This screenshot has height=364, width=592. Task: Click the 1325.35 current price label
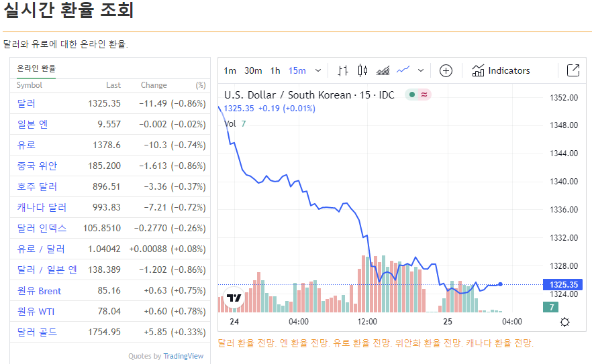click(x=562, y=284)
